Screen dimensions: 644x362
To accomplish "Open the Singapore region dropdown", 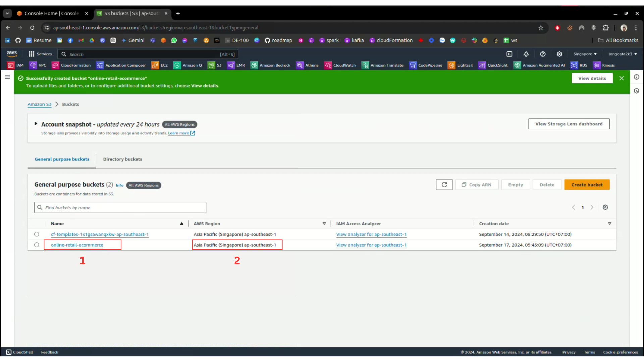I will pos(585,54).
